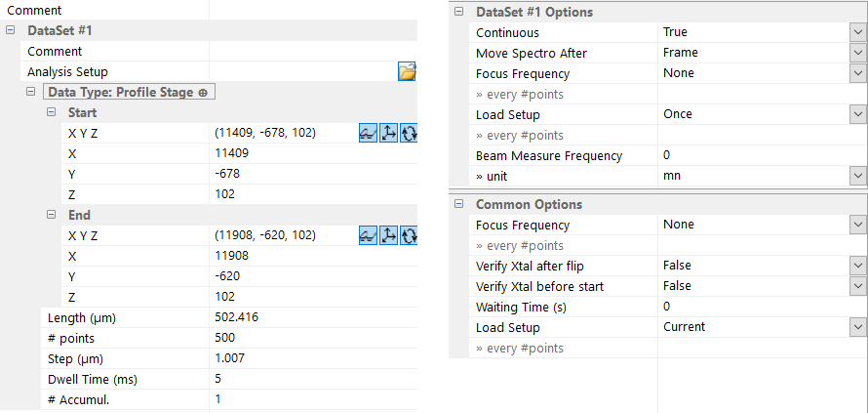Collapse the DataSet #1 Options section

pyautogui.click(x=459, y=12)
